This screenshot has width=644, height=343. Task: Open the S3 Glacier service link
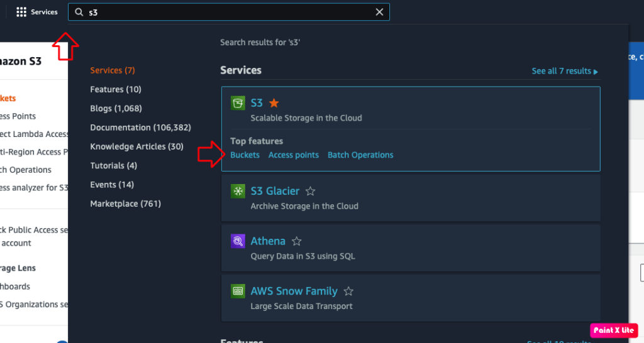click(x=275, y=191)
